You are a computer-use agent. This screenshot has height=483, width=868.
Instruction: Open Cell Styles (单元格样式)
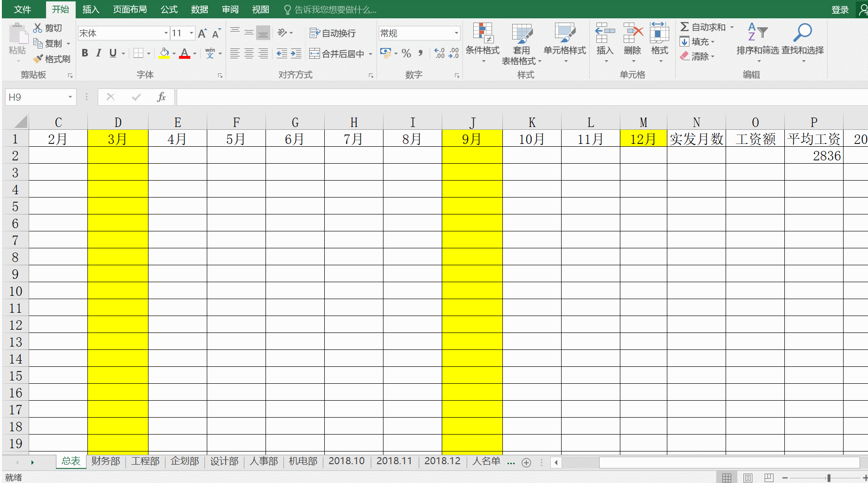[x=565, y=43]
